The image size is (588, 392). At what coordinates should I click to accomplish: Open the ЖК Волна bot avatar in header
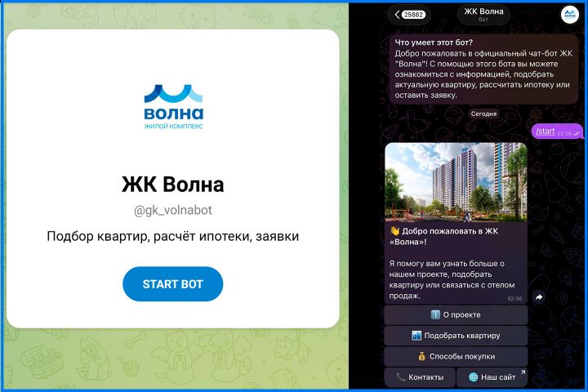pos(569,15)
